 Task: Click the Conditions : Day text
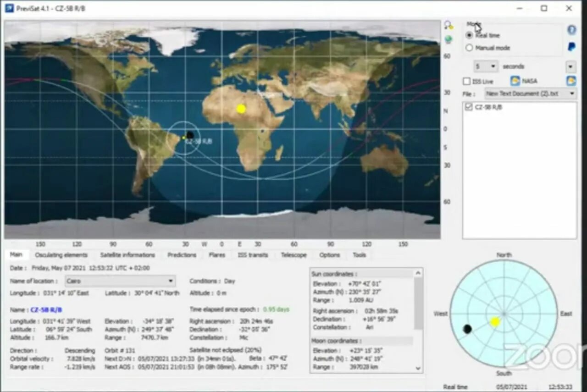tap(212, 281)
